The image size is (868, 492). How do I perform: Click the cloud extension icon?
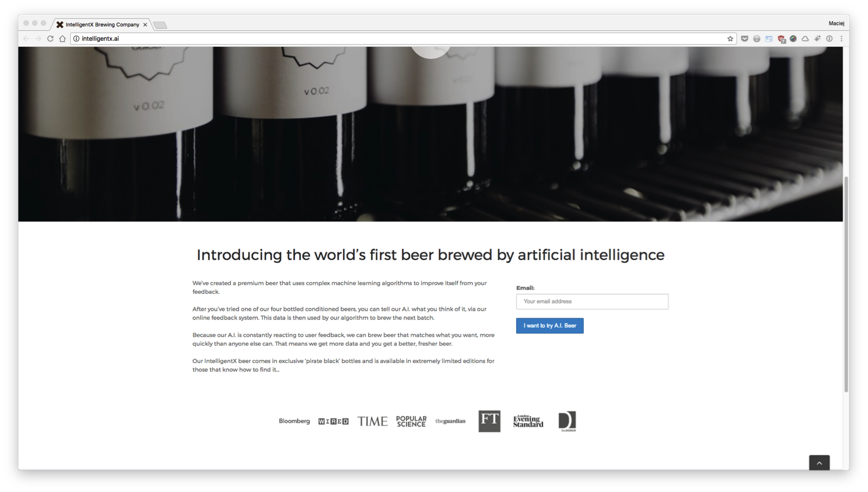click(x=805, y=38)
